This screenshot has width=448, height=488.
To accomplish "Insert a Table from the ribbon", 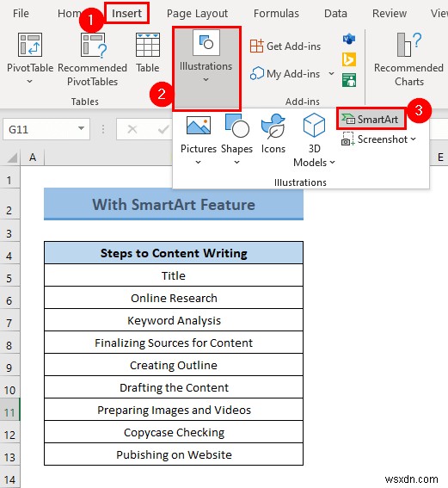I will click(x=148, y=53).
